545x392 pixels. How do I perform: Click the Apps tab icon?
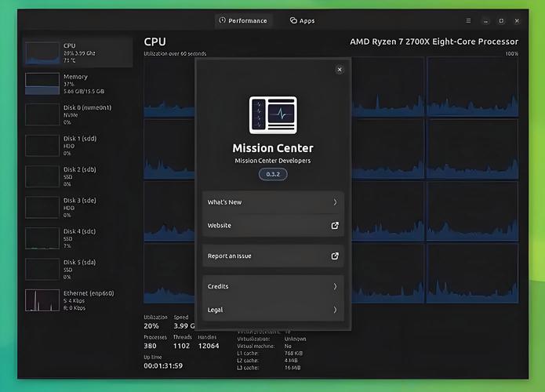tap(293, 20)
